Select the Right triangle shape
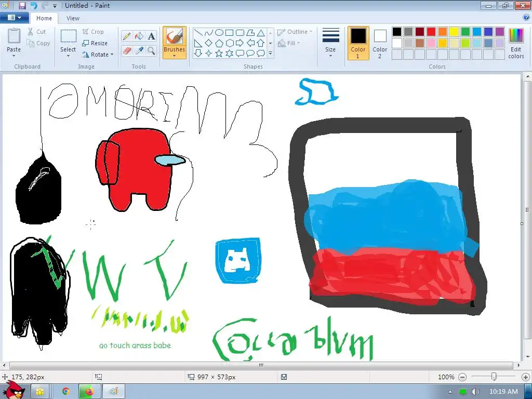The image size is (532, 399). click(198, 43)
